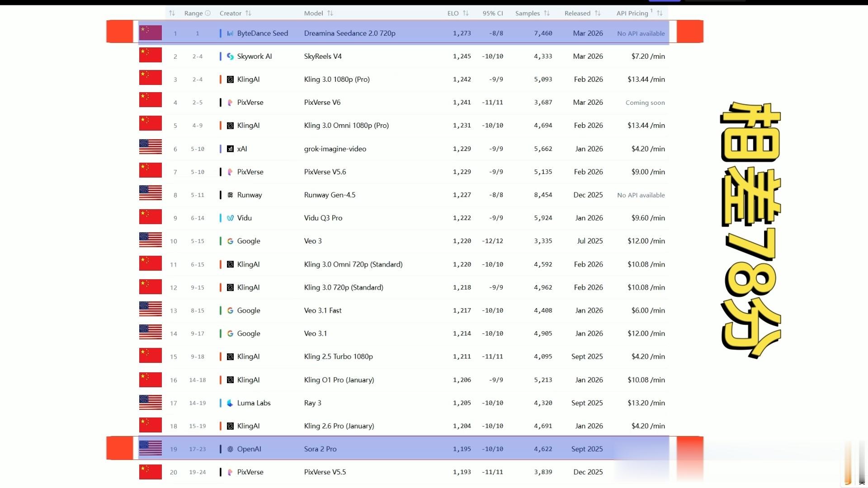Click the Skywork AI logo icon
The image size is (868, 488).
tap(230, 56)
